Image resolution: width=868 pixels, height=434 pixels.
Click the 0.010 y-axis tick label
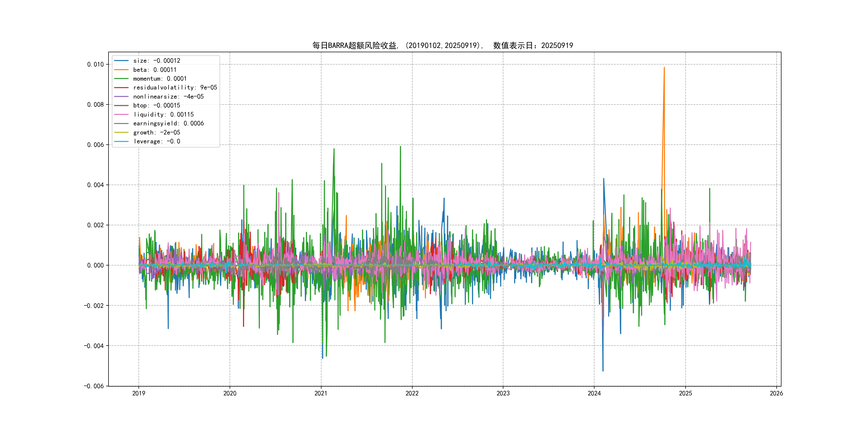click(x=95, y=64)
